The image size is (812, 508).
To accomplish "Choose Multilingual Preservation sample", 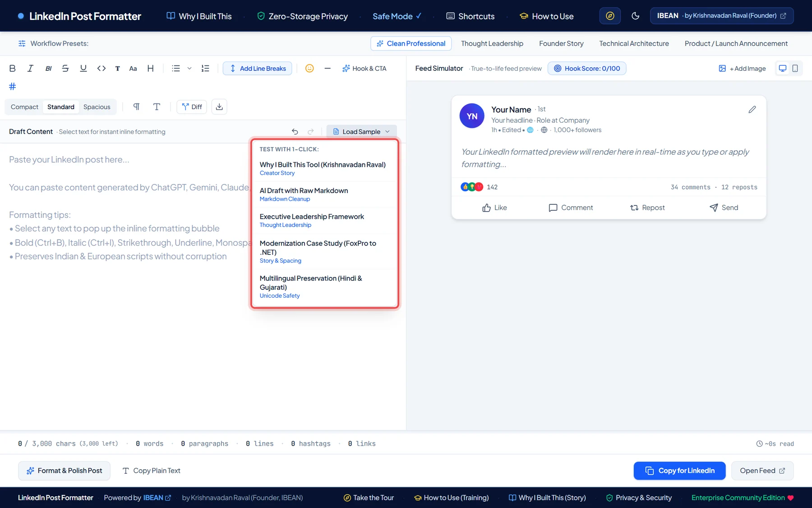I will 324,286.
